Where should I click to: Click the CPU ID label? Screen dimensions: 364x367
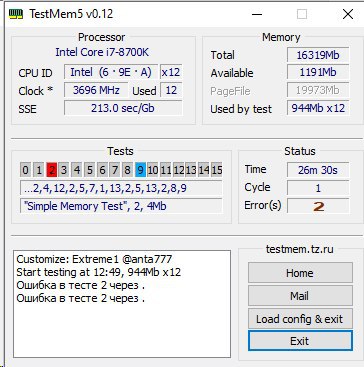[35, 73]
